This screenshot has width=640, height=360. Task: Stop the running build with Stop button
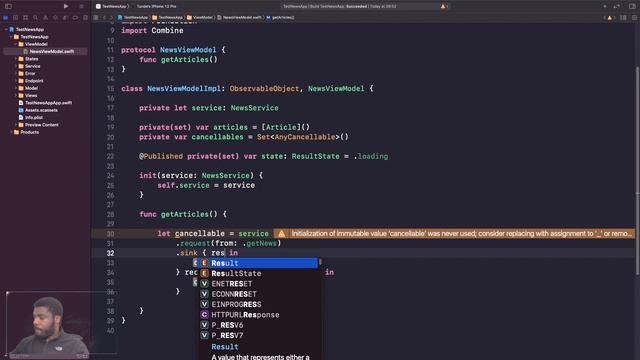click(81, 7)
